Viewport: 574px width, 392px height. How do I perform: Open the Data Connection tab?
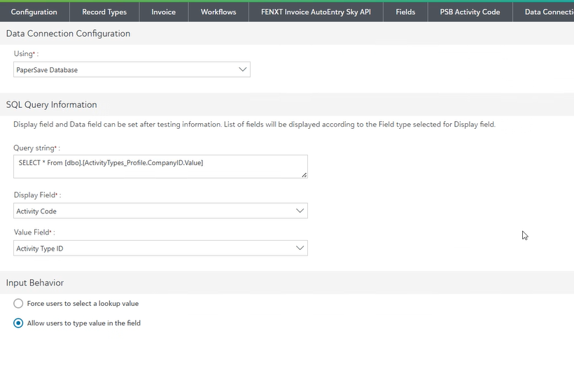(x=544, y=12)
